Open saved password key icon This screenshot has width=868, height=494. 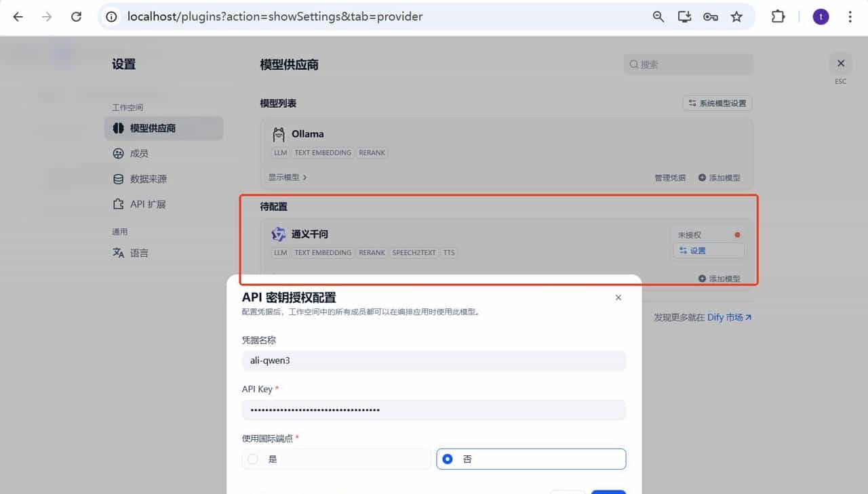[711, 17]
